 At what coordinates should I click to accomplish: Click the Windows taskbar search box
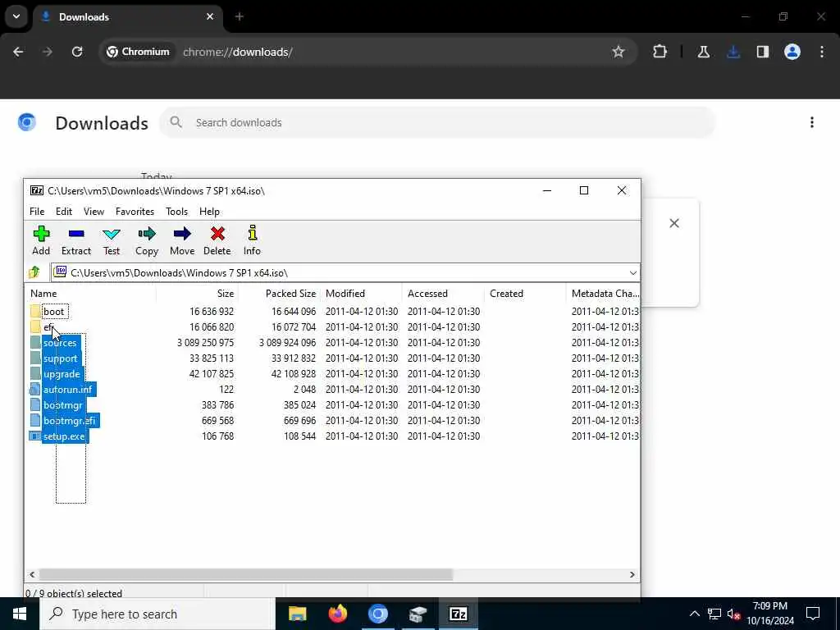(157, 614)
